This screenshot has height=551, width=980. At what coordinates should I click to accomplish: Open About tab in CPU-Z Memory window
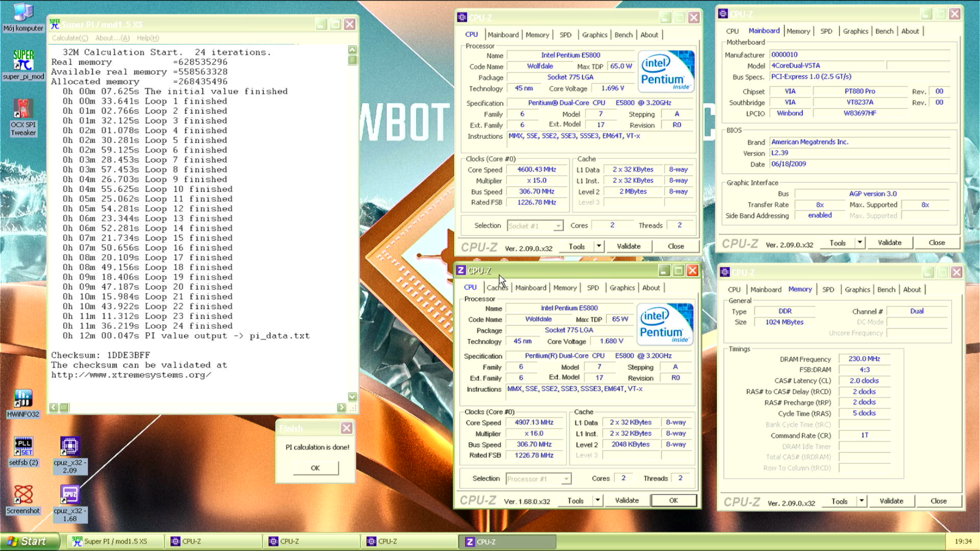(x=912, y=289)
